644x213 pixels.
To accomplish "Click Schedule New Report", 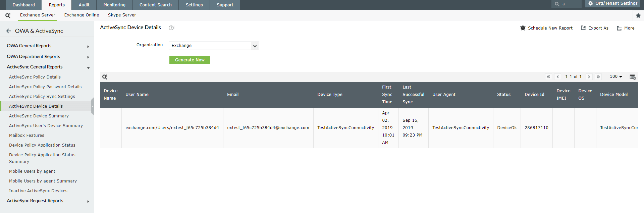I will coord(546,28).
